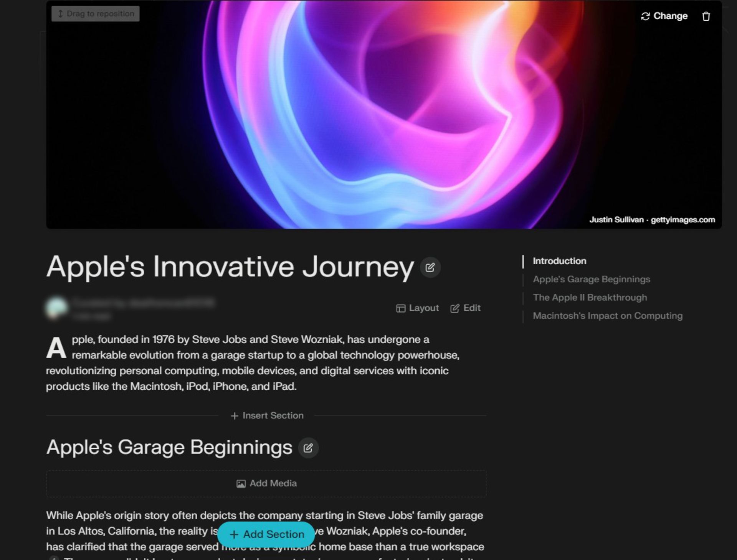Navigate to Macintosh's Impact on Computing

point(607,316)
